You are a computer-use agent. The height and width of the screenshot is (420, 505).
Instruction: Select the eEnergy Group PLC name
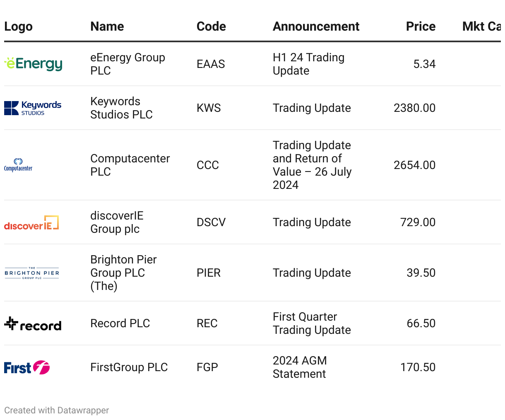point(127,64)
